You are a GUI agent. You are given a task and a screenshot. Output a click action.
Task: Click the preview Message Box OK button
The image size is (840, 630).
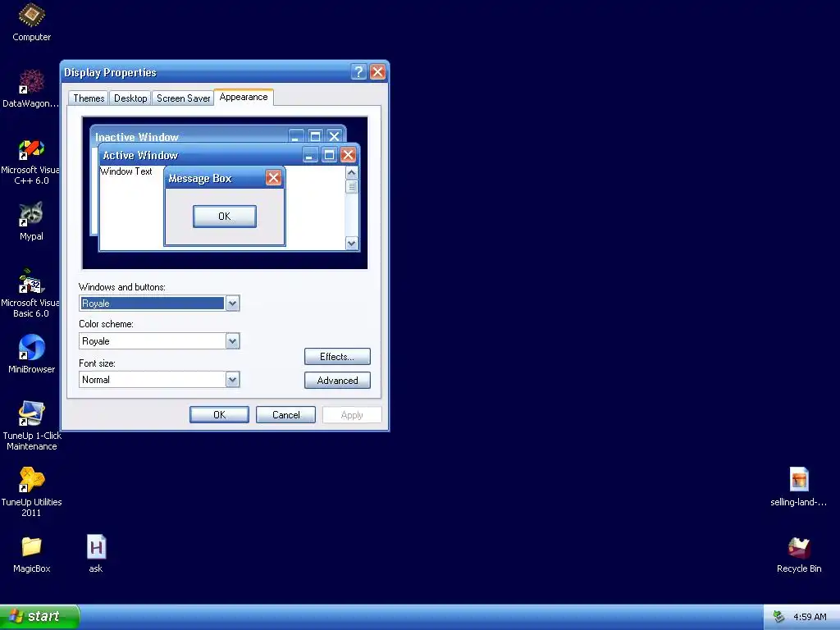click(x=225, y=217)
